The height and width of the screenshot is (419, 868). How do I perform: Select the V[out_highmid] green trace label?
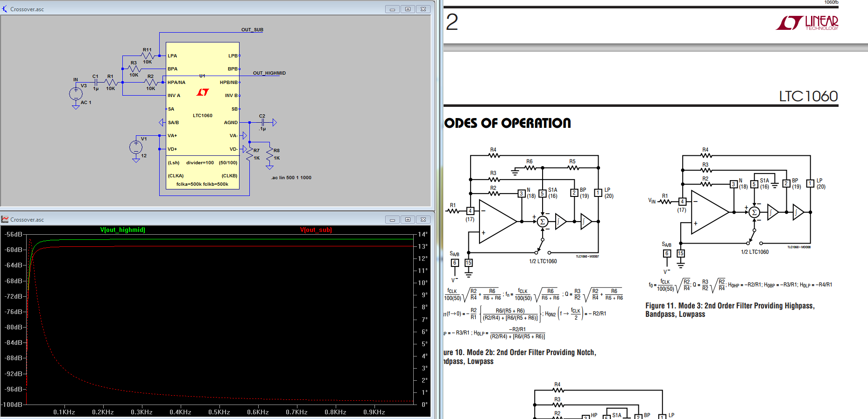(x=123, y=230)
